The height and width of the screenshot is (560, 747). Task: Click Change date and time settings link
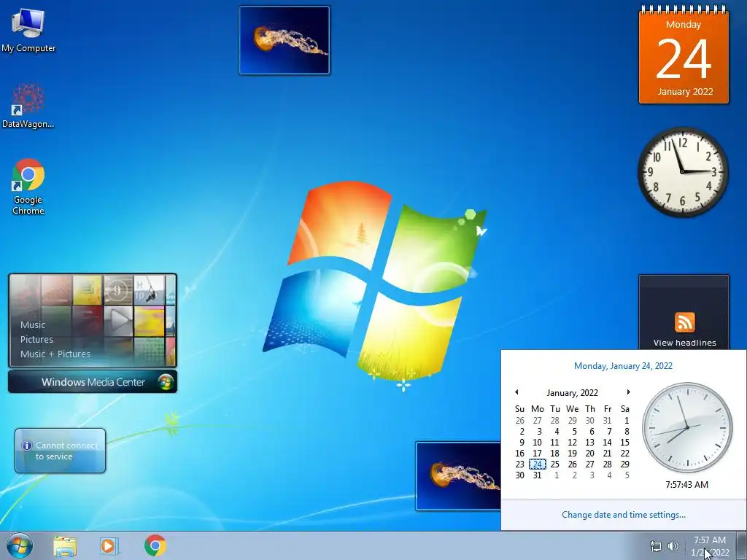coord(624,515)
